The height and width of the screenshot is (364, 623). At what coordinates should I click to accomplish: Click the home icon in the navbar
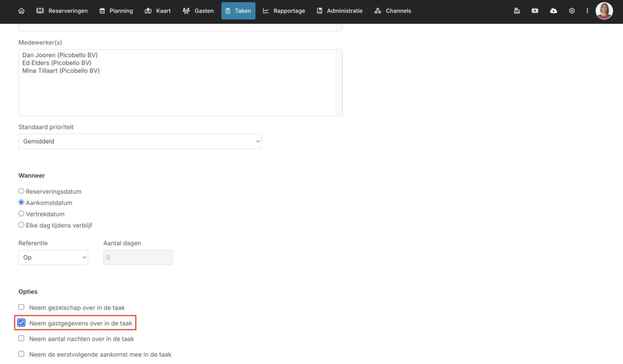21,11
